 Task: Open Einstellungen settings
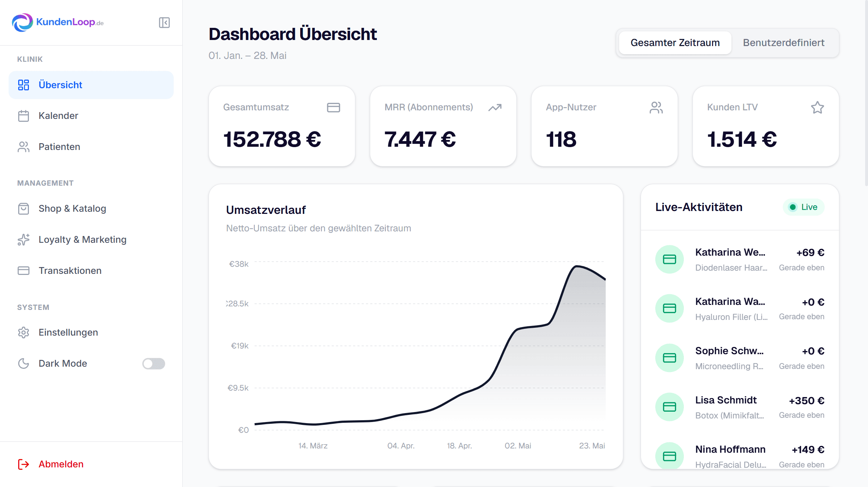(x=91, y=332)
